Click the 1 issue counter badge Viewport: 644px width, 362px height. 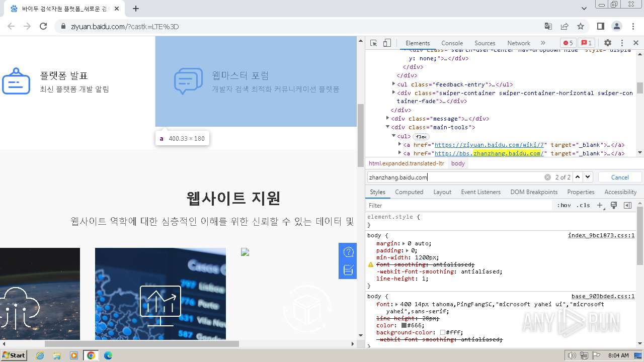point(586,43)
